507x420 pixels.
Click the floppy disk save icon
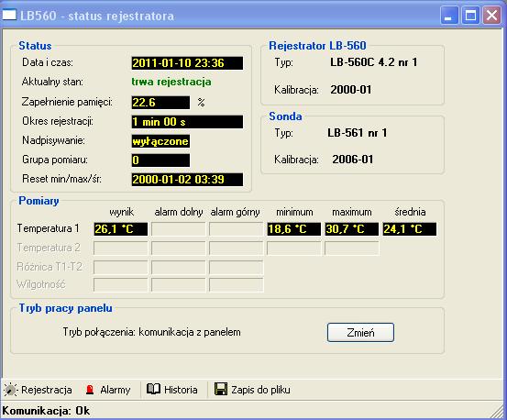(221, 390)
